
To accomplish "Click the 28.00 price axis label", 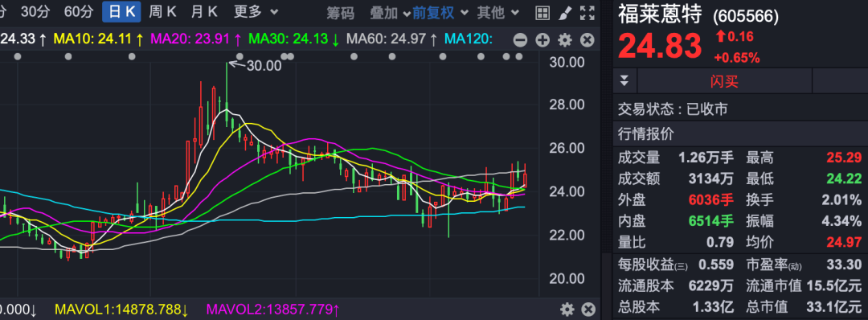I will (567, 105).
